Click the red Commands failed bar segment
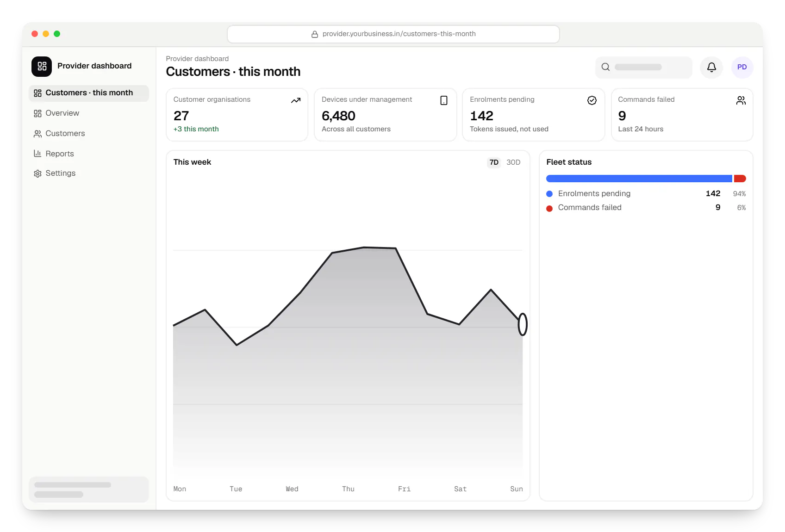Viewport: 785px width, 532px height. 740,179
